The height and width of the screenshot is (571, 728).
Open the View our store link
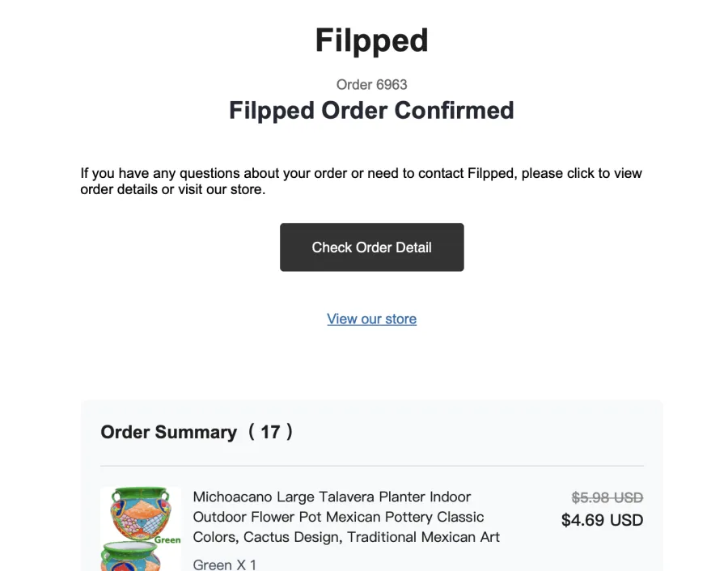click(x=371, y=319)
